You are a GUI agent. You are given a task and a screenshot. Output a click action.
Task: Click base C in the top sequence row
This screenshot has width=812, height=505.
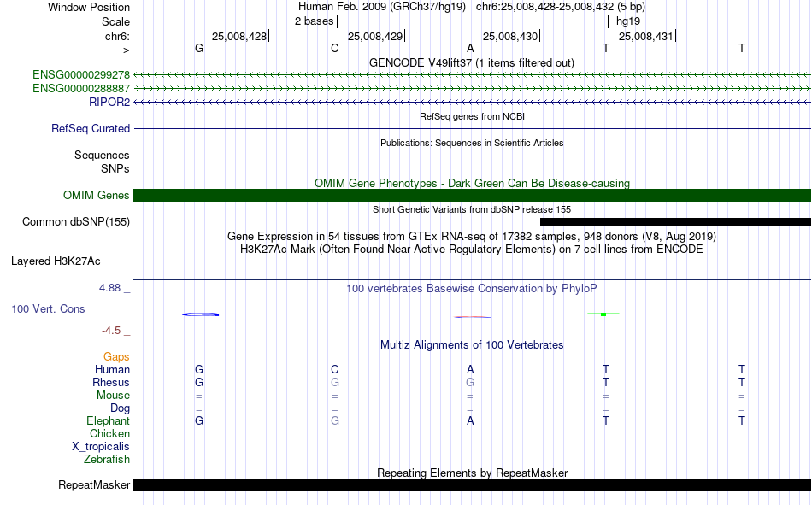334,48
